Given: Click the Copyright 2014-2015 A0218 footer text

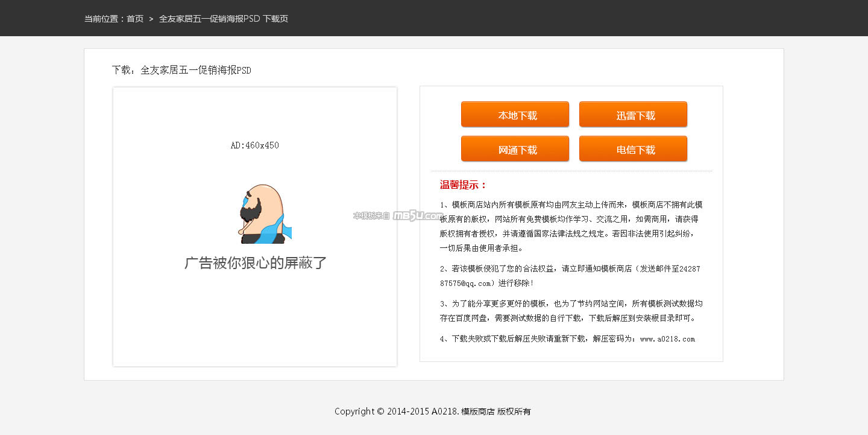Looking at the screenshot, I should [x=396, y=411].
